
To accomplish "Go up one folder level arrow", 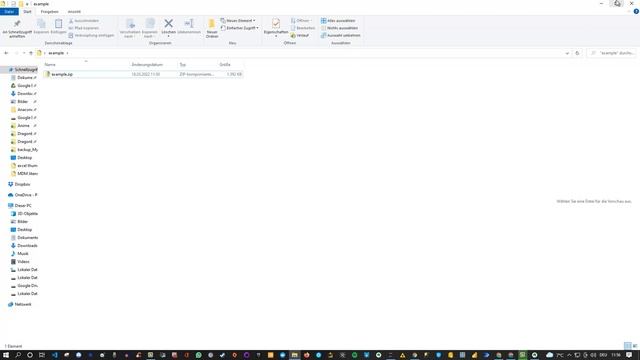I will coord(31,53).
